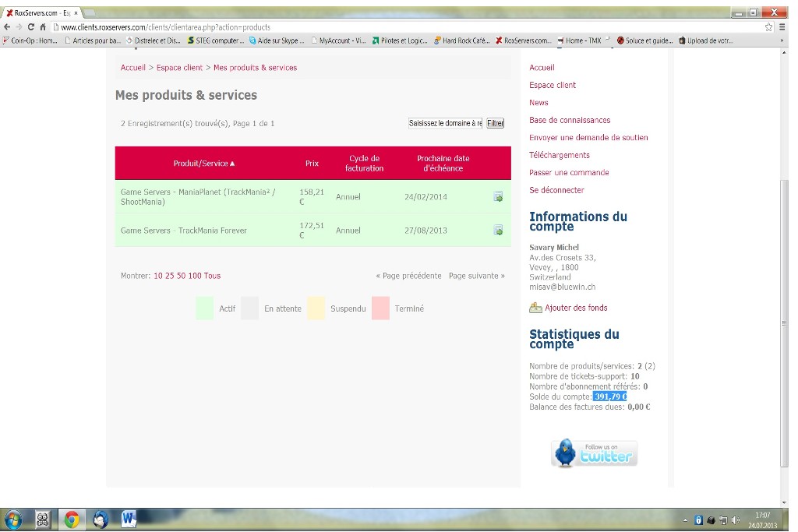798x532 pixels.
Task: Click the volume icon in system tray
Action: 736,520
